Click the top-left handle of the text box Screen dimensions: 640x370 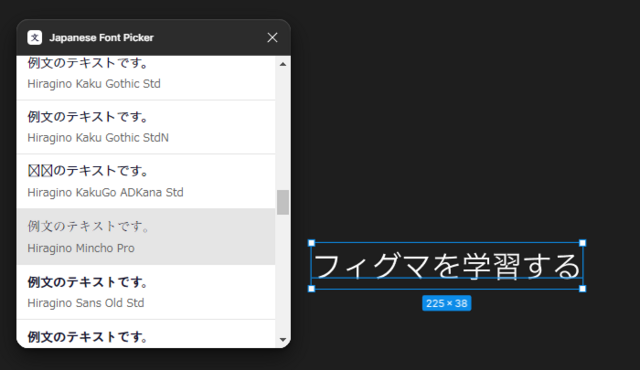(x=311, y=243)
